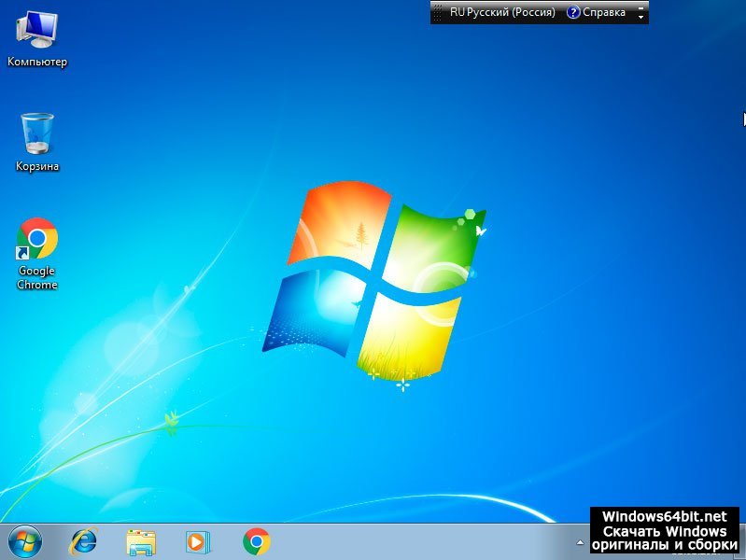Open the Windows Start menu orb
The image size is (746, 560).
(25, 541)
